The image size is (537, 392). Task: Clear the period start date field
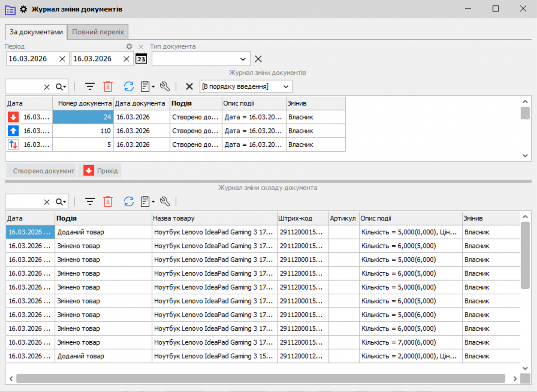pyautogui.click(x=62, y=59)
